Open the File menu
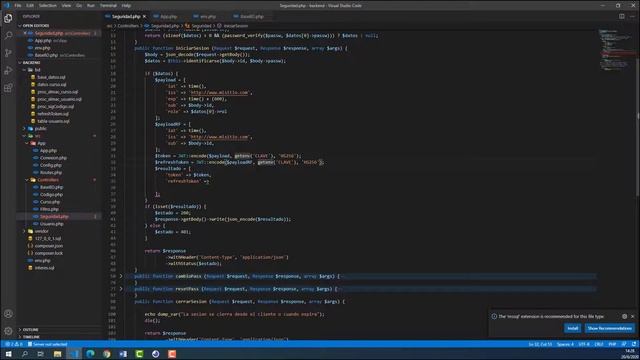The image size is (640, 360). click(18, 6)
